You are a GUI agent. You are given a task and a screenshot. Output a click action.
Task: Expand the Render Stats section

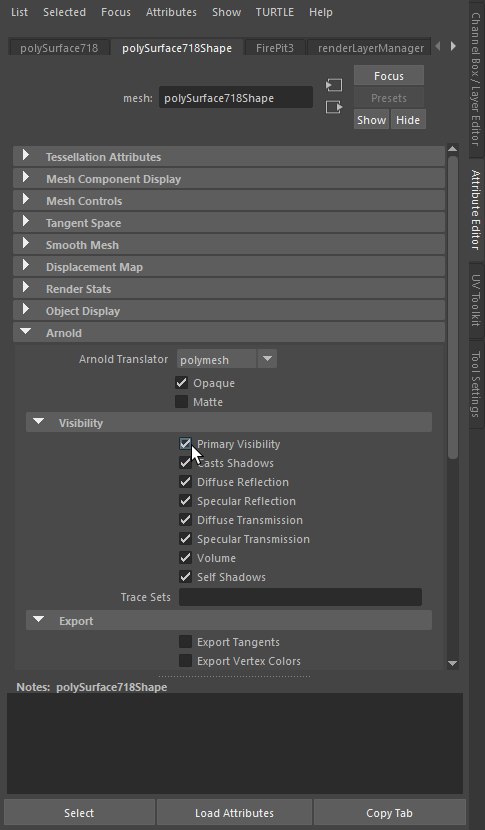pyautogui.click(x=229, y=289)
